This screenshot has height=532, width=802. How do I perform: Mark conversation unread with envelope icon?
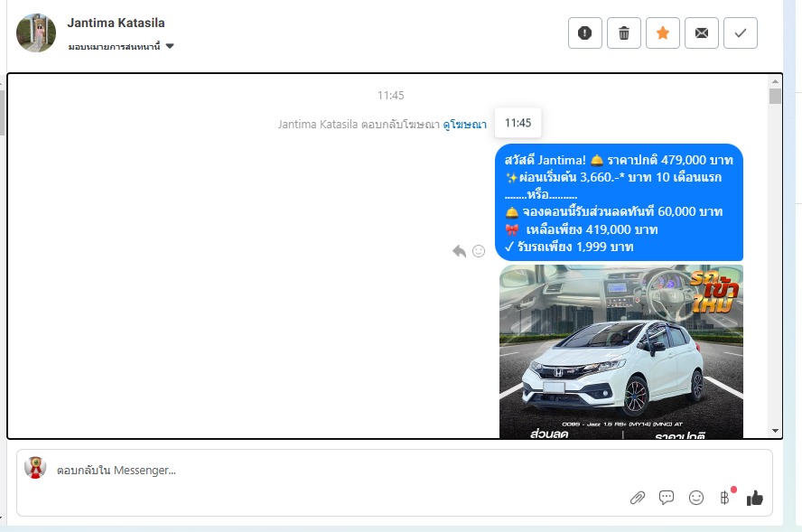pyautogui.click(x=701, y=33)
